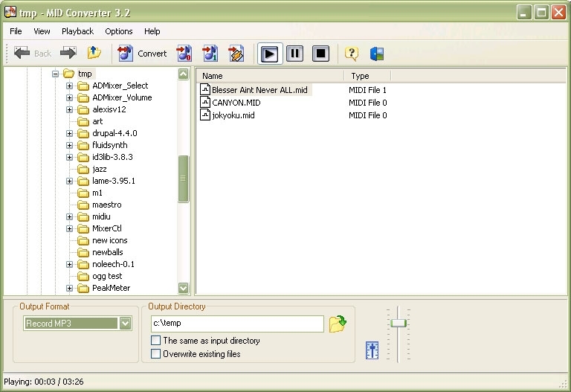Screen dimensions: 571x392
Task: Click Blesser Aint Never ALL.mid file icon
Action: (x=205, y=89)
